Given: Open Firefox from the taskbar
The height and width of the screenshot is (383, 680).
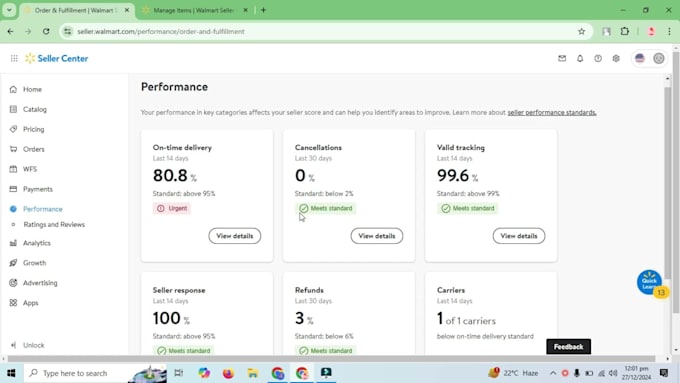Looking at the screenshot, I should click(228, 373).
